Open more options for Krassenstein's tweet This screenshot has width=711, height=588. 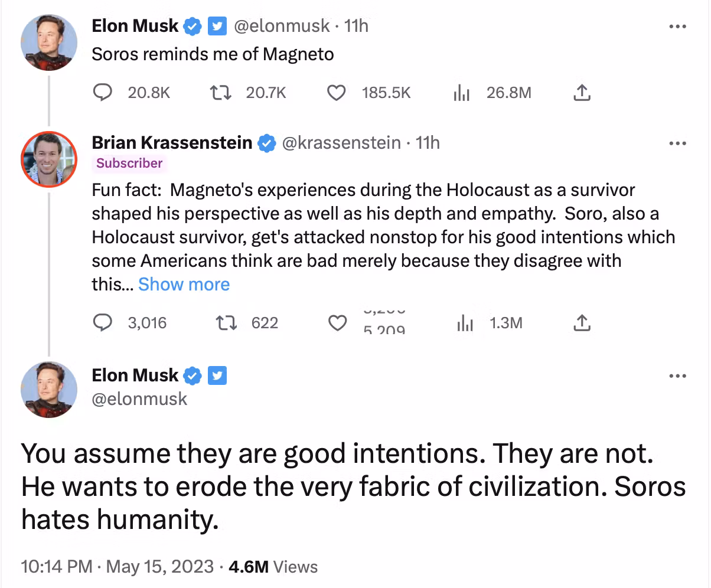677,143
